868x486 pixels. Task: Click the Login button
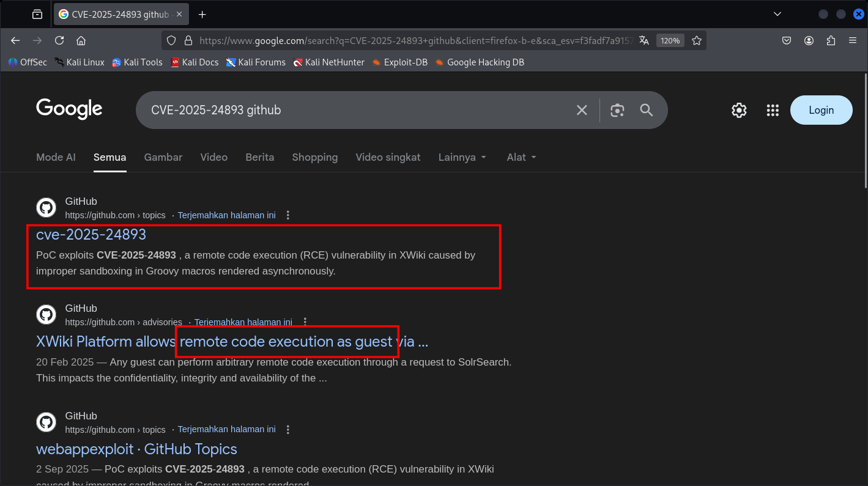click(x=821, y=110)
